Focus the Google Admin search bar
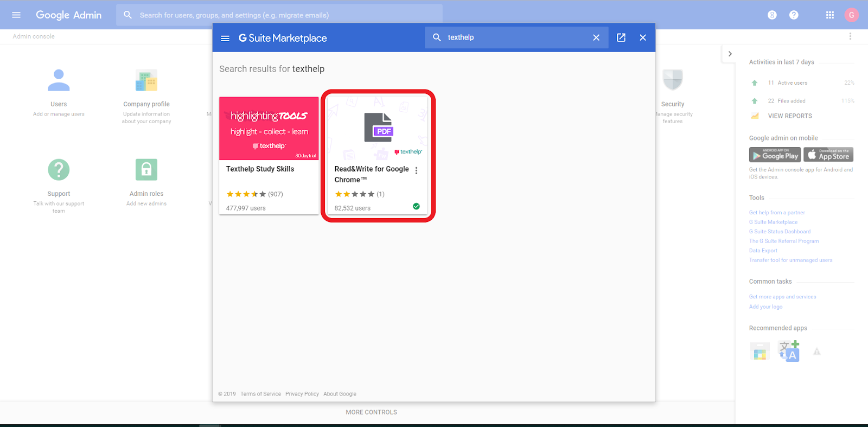Image resolution: width=868 pixels, height=427 pixels. coord(279,15)
